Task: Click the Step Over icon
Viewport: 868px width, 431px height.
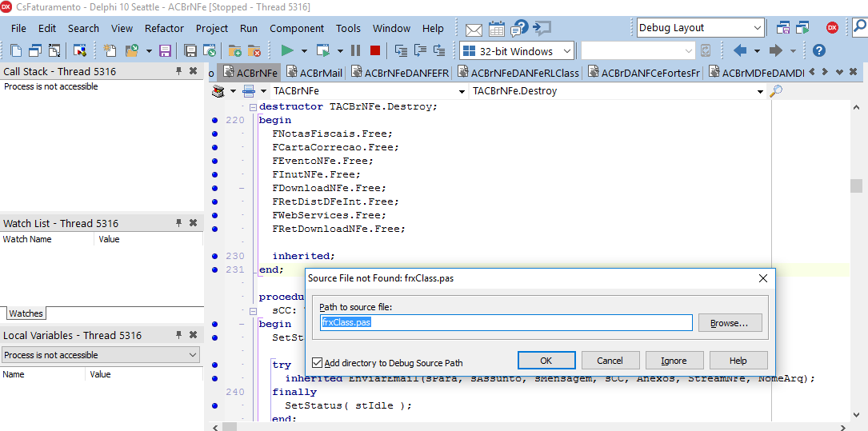Action: click(x=420, y=51)
